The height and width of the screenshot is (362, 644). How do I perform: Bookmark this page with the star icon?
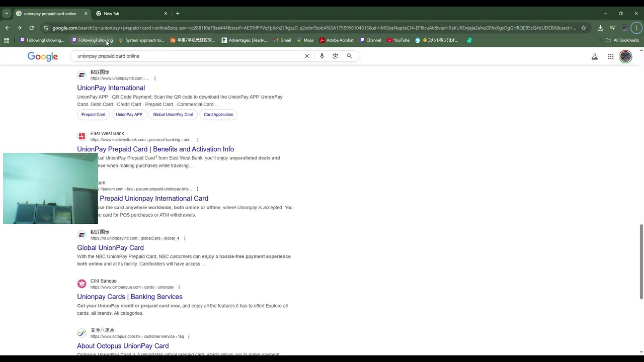584,28
